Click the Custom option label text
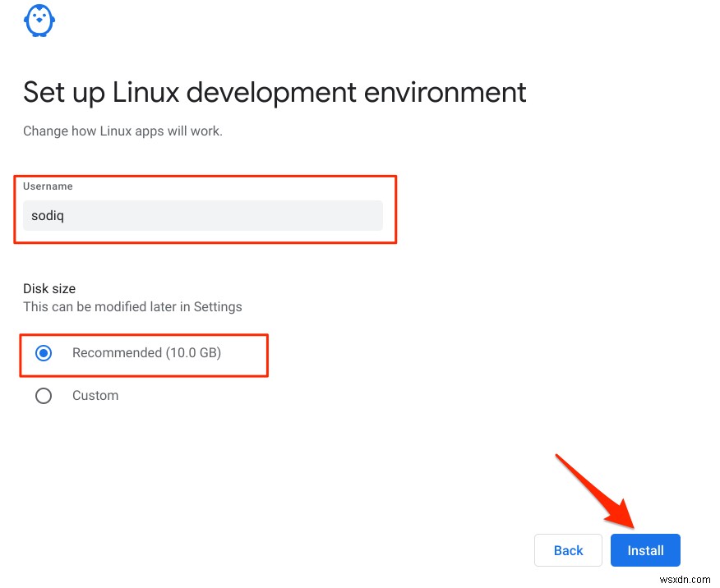Screen dimensions: 720x588 [x=95, y=395]
